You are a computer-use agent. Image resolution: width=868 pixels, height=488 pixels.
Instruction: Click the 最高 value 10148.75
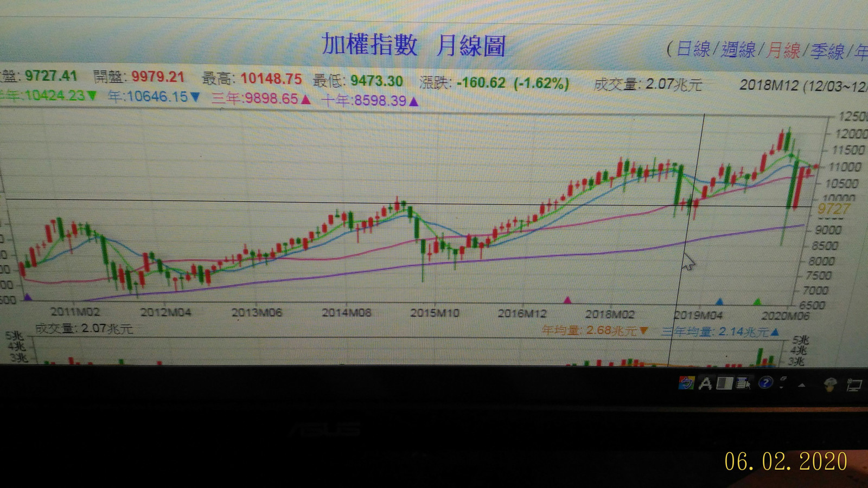coord(271,79)
